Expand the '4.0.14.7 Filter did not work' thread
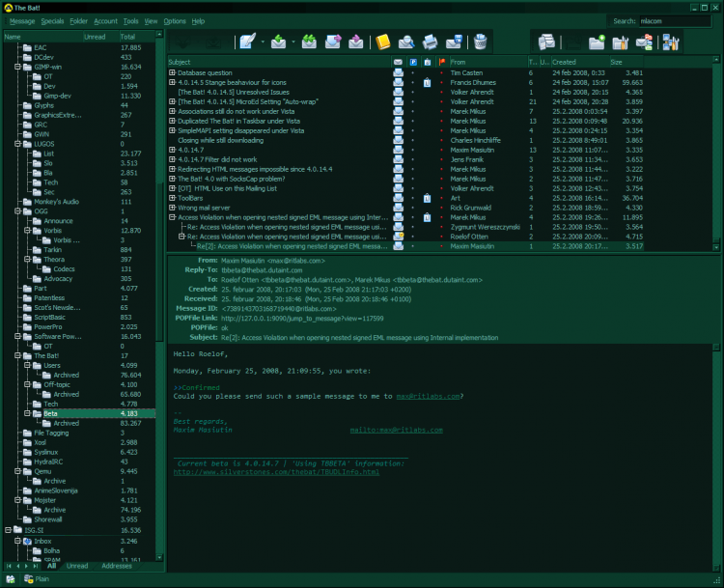724x588 pixels. point(172,159)
